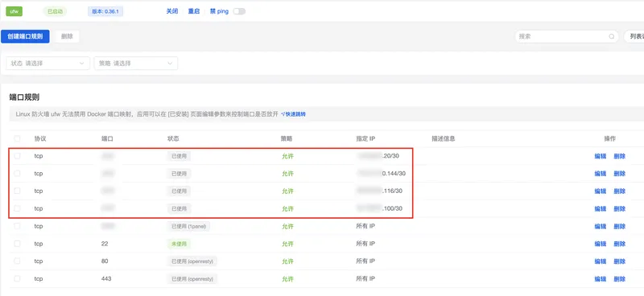Image resolution: width=644 pixels, height=296 pixels.
Task: Edit the port 22 rule
Action: point(601,244)
